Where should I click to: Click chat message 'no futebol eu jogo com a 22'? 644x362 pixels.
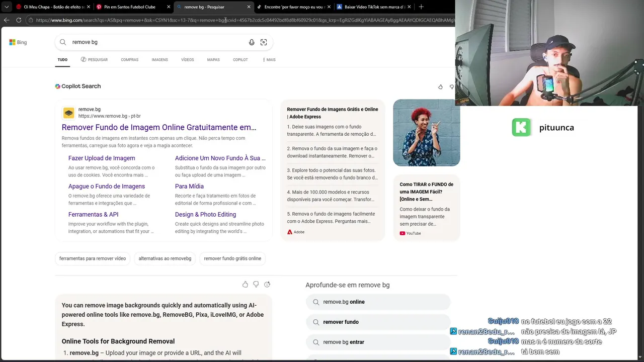tap(567, 322)
